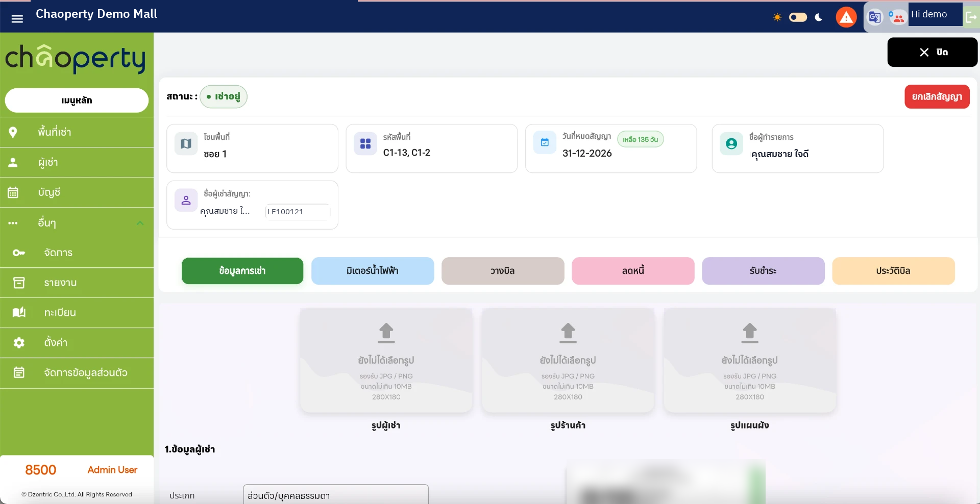Screen dimensions: 980x504
Task: Open พื้นที่เช่า in the sidebar
Action: coord(77,133)
